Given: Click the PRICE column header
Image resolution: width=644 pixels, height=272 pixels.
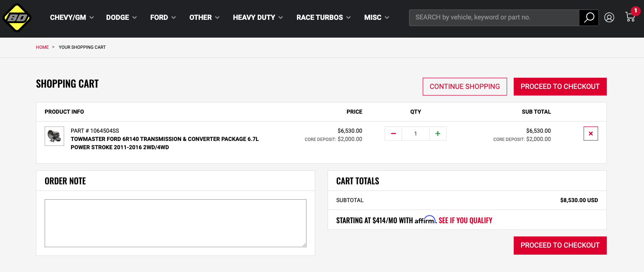Looking at the screenshot, I should [x=354, y=112].
